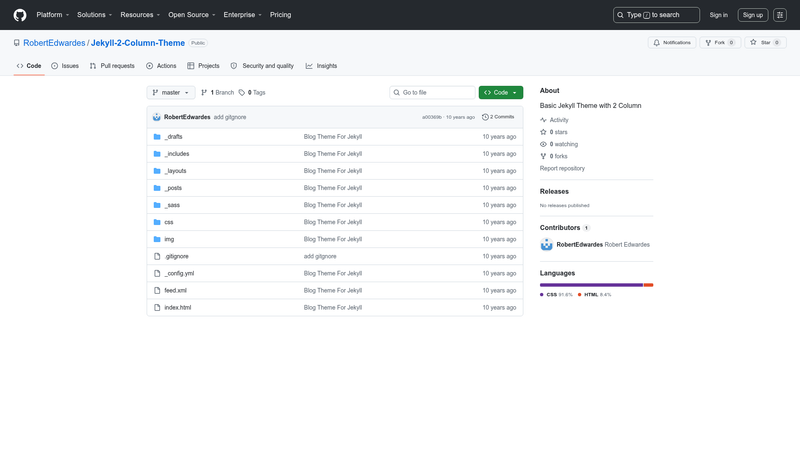Open the Activity link in About
This screenshot has height=450, width=800.
point(554,120)
